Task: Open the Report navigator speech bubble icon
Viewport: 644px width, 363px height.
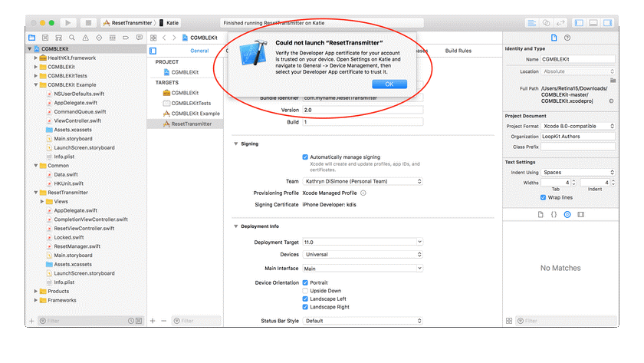Action: 140,38
